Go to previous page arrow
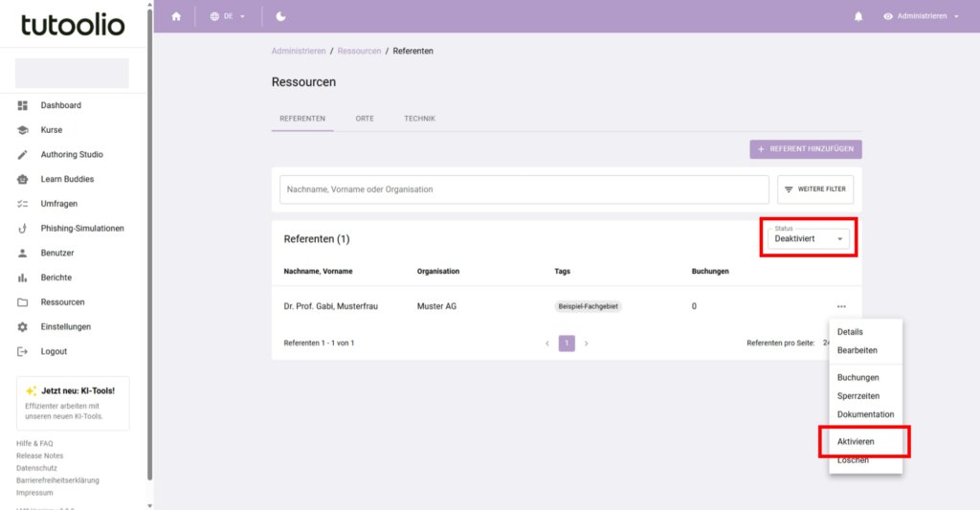980x510 pixels. click(x=547, y=344)
